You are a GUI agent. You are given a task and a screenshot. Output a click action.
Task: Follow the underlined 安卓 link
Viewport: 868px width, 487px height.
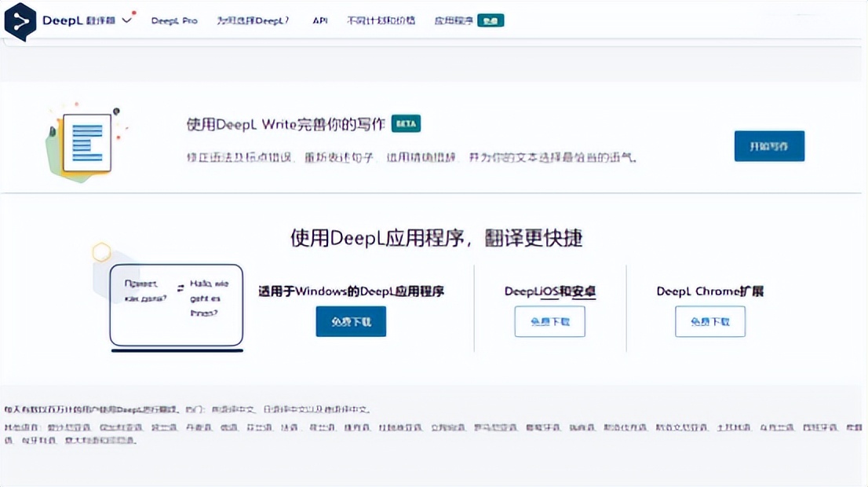point(584,291)
